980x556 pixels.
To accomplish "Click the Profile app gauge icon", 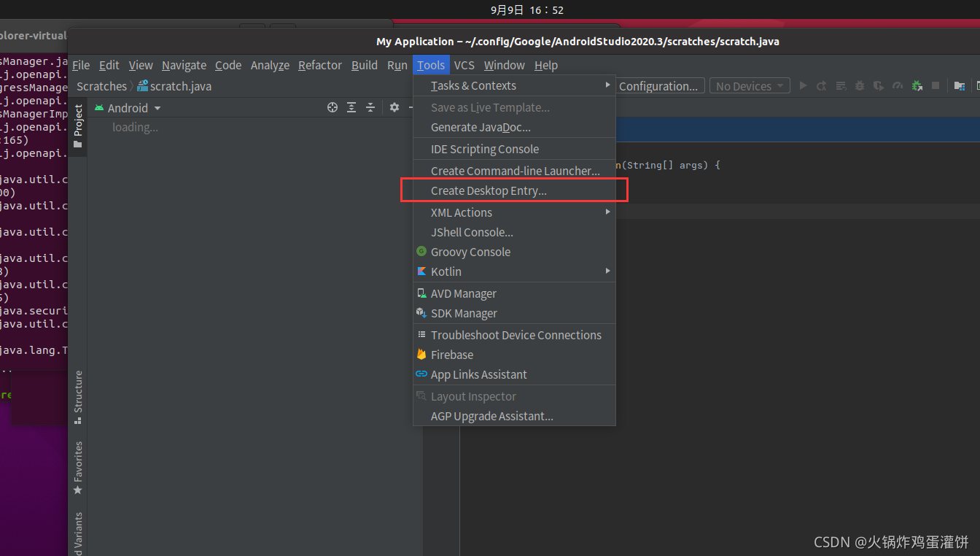I will (x=898, y=85).
